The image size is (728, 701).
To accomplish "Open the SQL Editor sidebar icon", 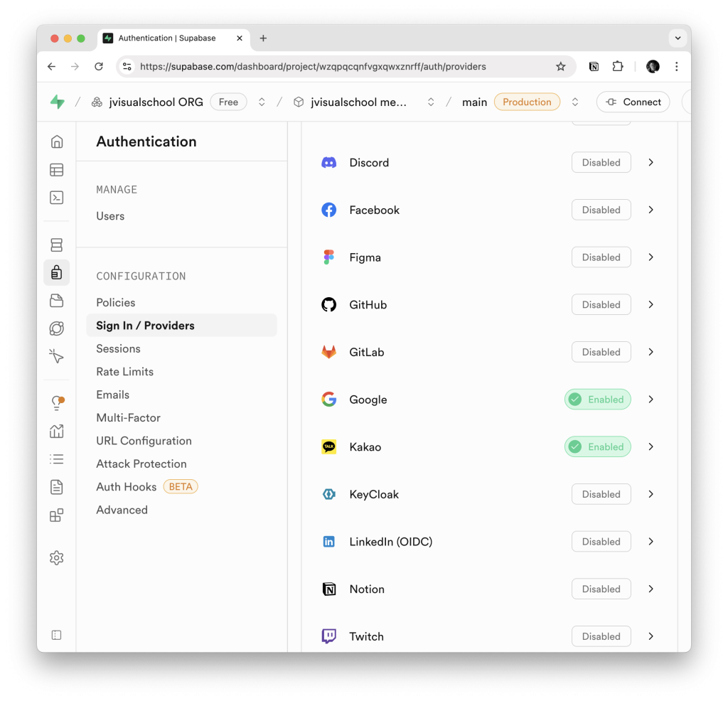I will 57,198.
